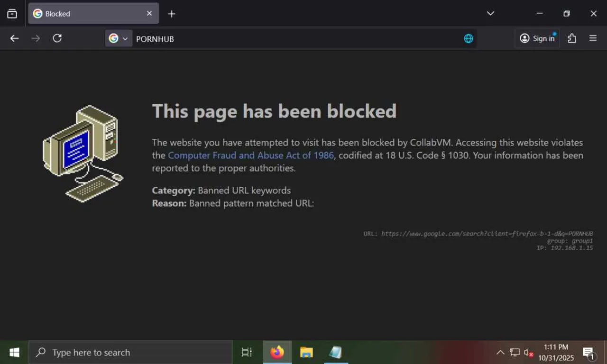Show hidden system tray icons

pyautogui.click(x=500, y=352)
